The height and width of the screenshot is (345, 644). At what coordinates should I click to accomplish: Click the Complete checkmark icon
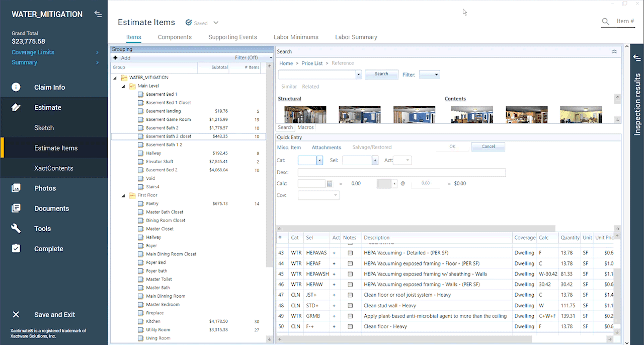point(17,248)
